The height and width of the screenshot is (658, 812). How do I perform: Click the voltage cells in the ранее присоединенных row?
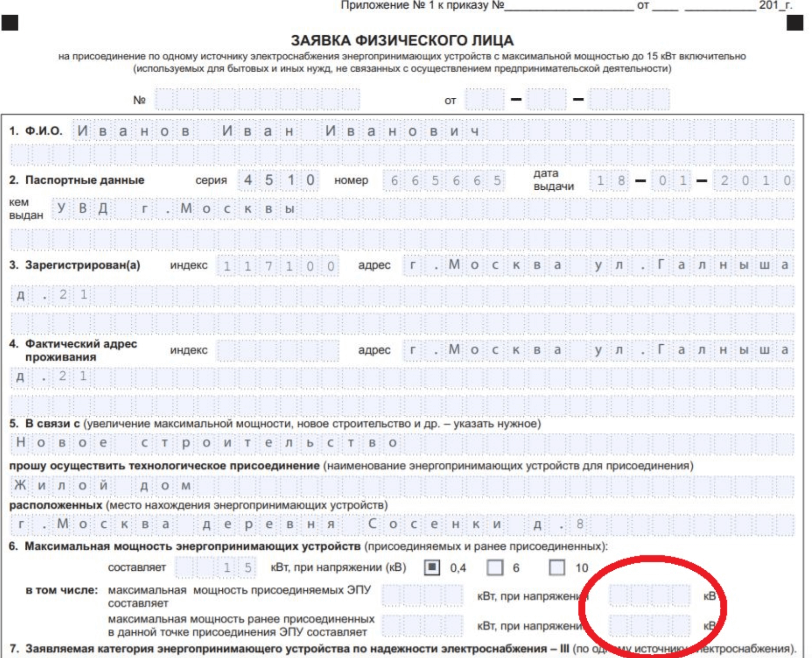pyautogui.click(x=650, y=625)
